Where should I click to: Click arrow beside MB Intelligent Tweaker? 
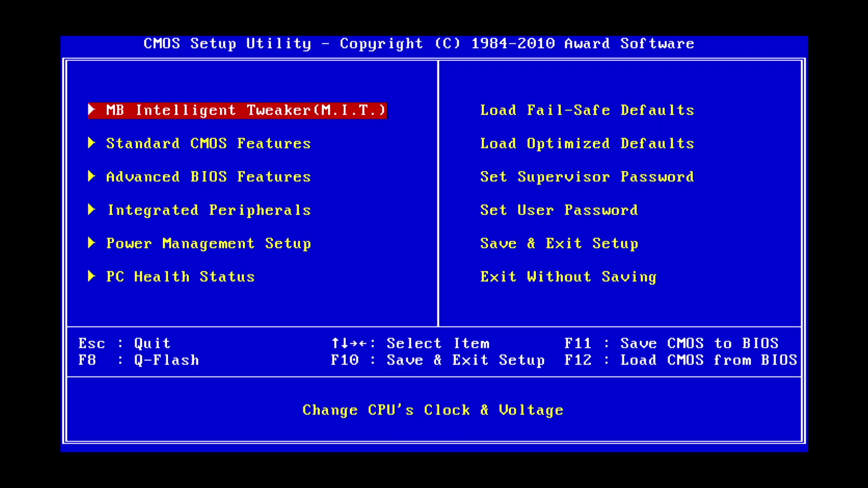(x=91, y=110)
